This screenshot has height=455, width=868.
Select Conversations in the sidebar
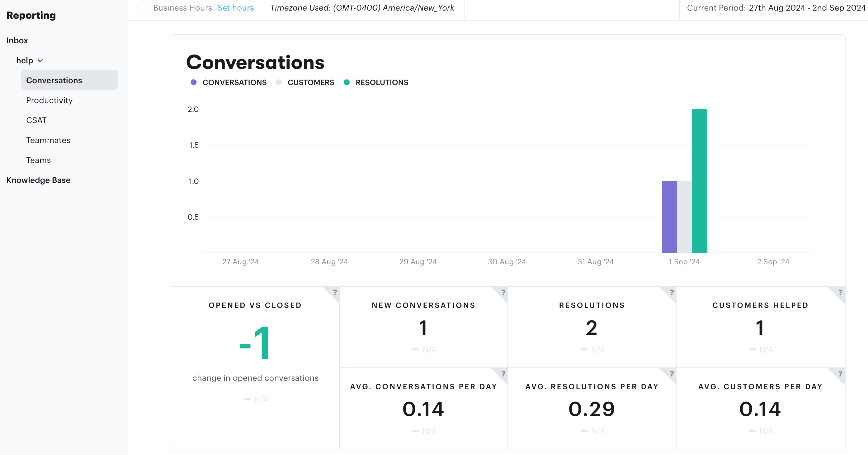click(54, 80)
